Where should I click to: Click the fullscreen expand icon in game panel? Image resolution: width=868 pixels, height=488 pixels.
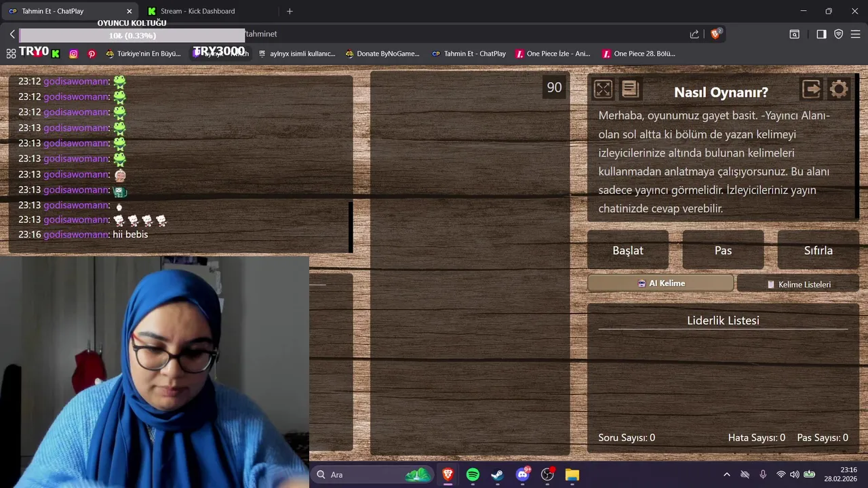coord(603,89)
